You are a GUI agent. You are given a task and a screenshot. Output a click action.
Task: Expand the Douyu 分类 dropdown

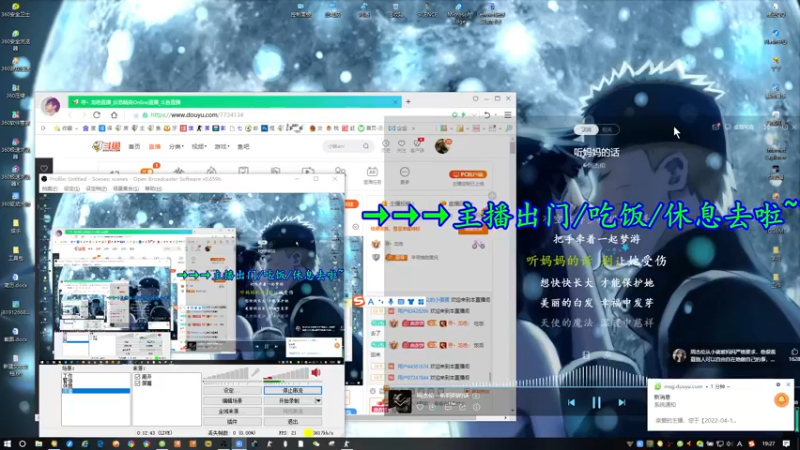176,146
